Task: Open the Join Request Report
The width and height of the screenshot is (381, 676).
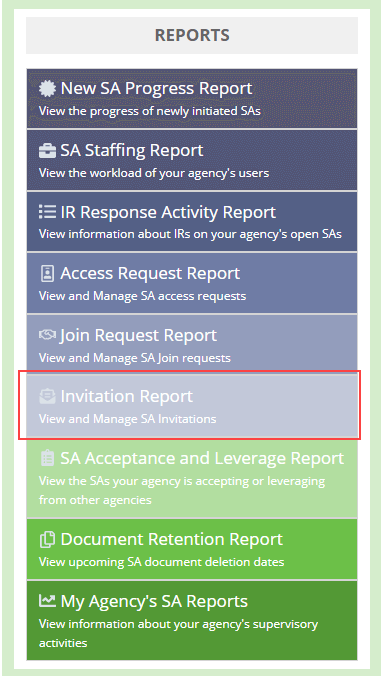Action: 192,345
